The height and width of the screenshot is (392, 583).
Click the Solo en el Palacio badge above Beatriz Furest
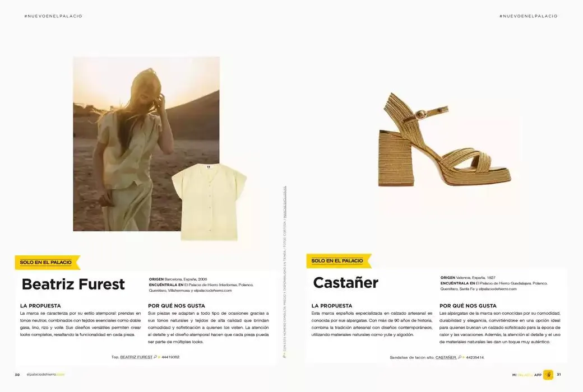coord(47,262)
